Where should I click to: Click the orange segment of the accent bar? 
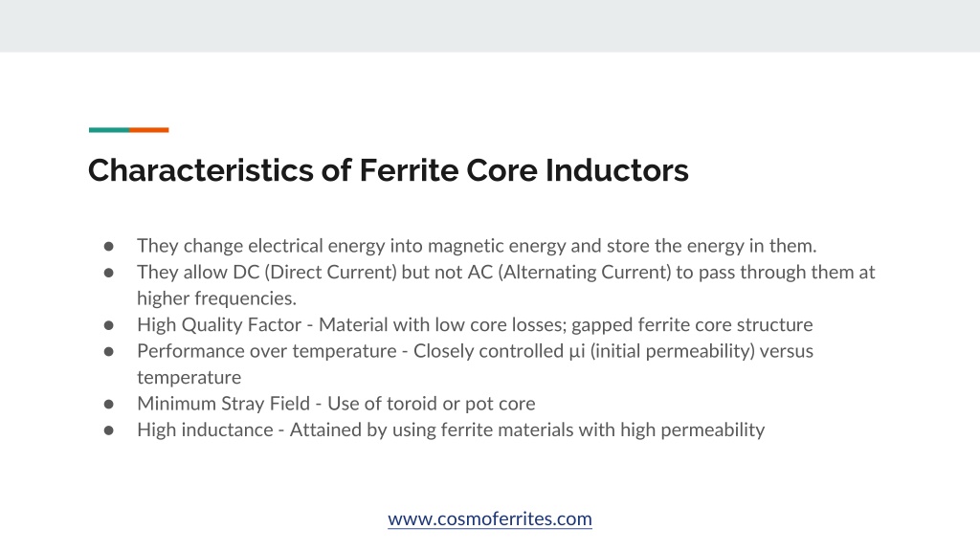[148, 130]
